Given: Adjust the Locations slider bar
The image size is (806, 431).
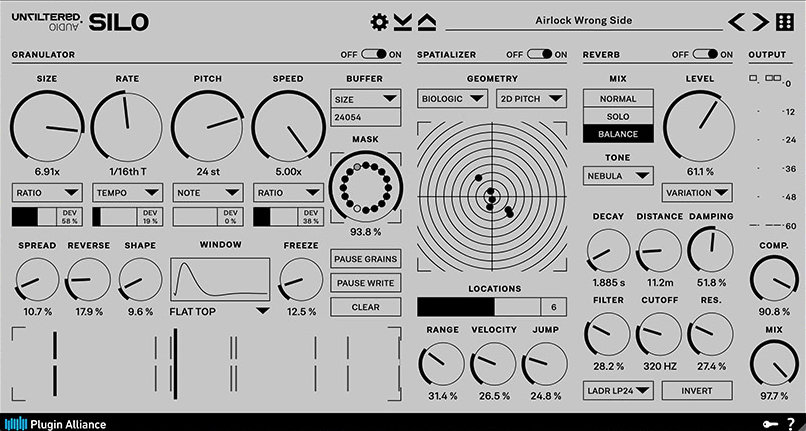Looking at the screenshot, I should click(479, 307).
